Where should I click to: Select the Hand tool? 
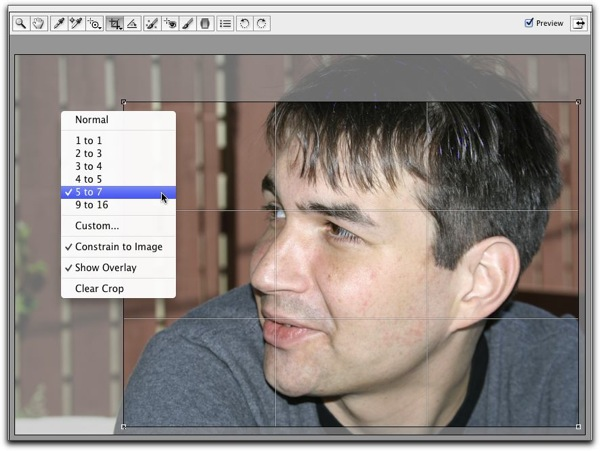(x=38, y=23)
